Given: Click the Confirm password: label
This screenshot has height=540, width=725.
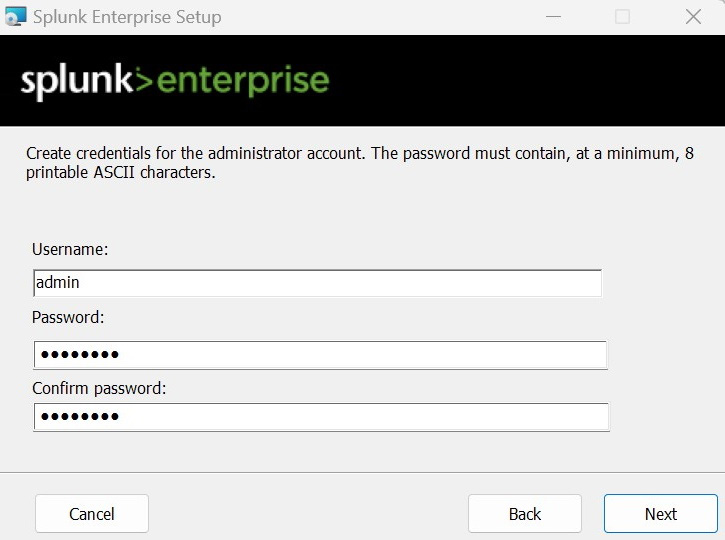Looking at the screenshot, I should pyautogui.click(x=99, y=388).
